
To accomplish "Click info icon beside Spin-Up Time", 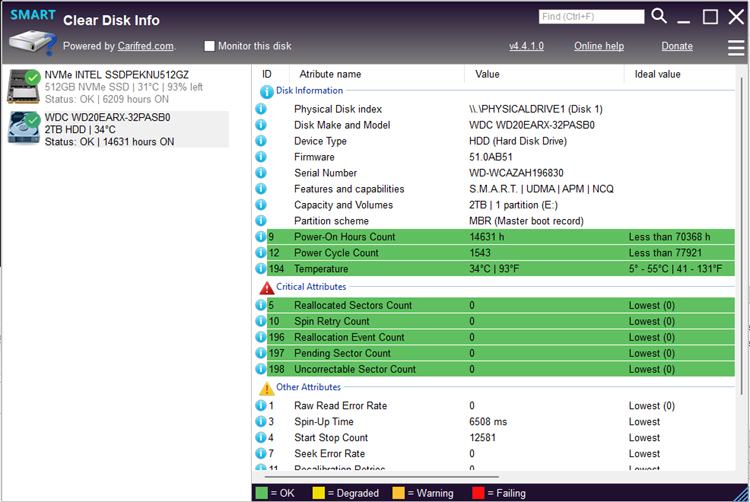I will (261, 422).
